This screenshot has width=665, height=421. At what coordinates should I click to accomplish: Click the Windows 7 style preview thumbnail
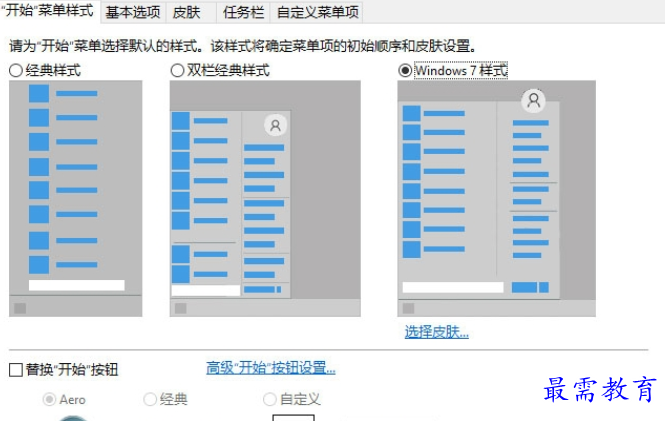click(496, 198)
